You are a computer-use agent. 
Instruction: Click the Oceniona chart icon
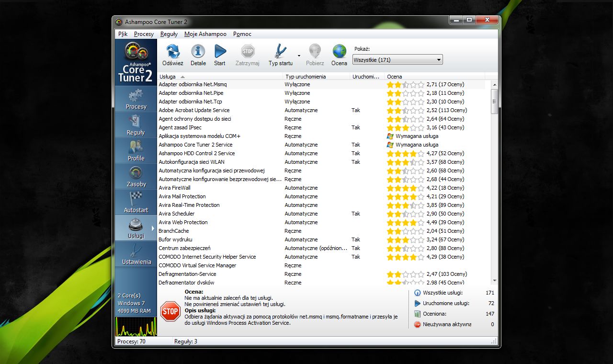417,314
